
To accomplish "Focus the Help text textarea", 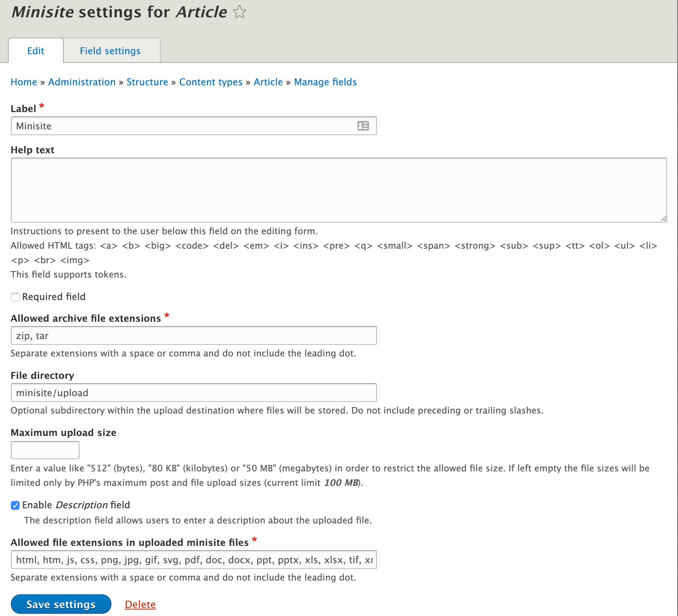I will 339,190.
